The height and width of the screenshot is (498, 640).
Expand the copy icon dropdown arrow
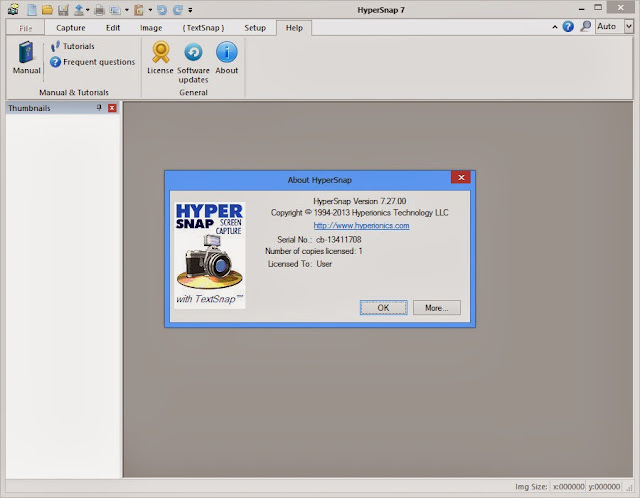coord(126,10)
